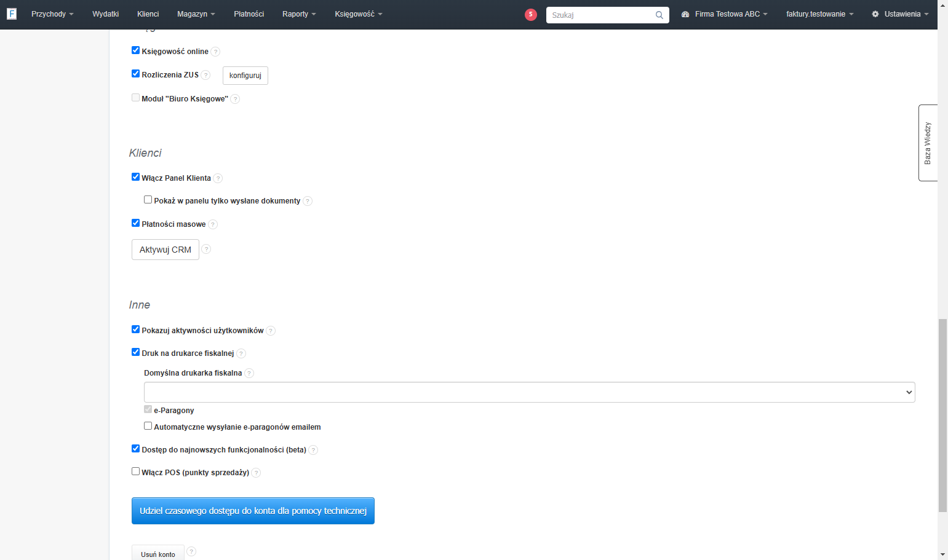Open help icon for Dostęp do najnowszych funkcjonalności
The image size is (948, 560).
[x=313, y=450]
